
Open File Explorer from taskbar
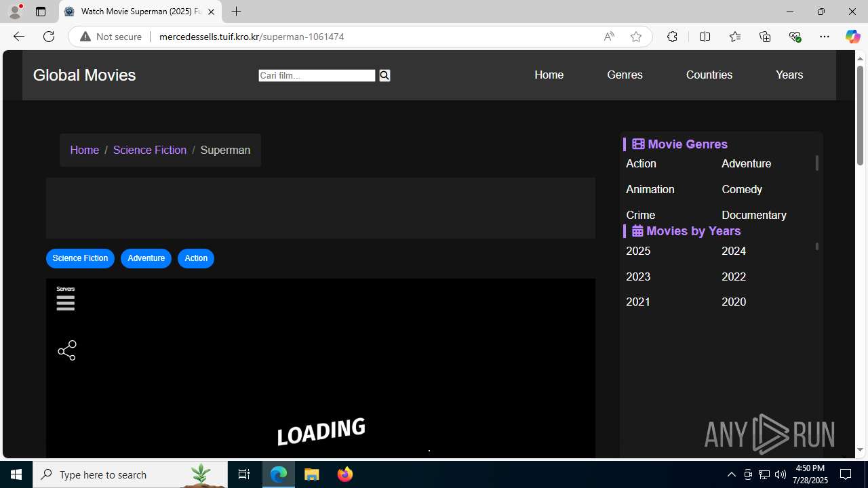tap(312, 474)
